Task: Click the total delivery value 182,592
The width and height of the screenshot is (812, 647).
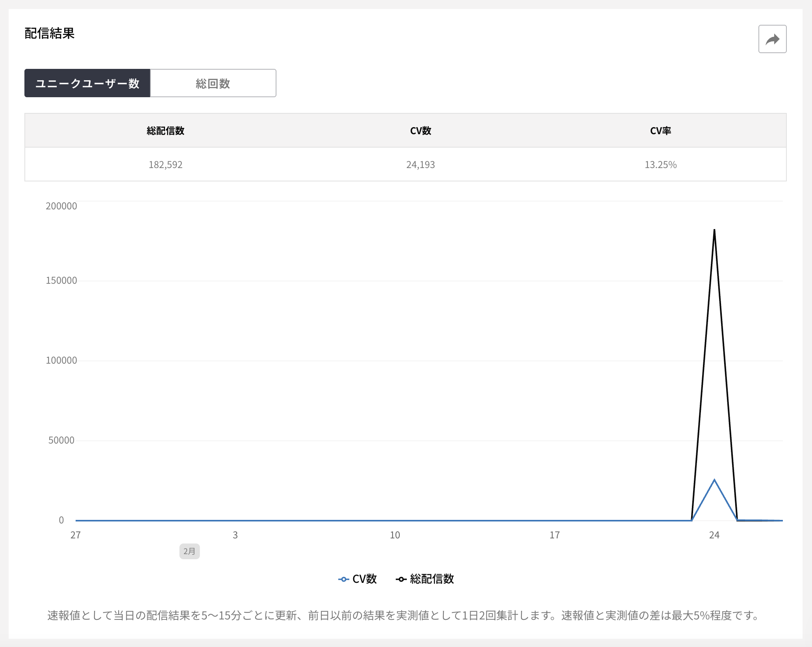Action: click(165, 165)
